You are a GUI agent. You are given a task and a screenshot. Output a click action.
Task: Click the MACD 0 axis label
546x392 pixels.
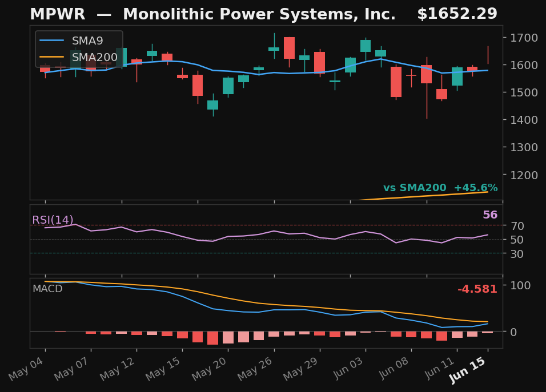pyautogui.click(x=513, y=332)
